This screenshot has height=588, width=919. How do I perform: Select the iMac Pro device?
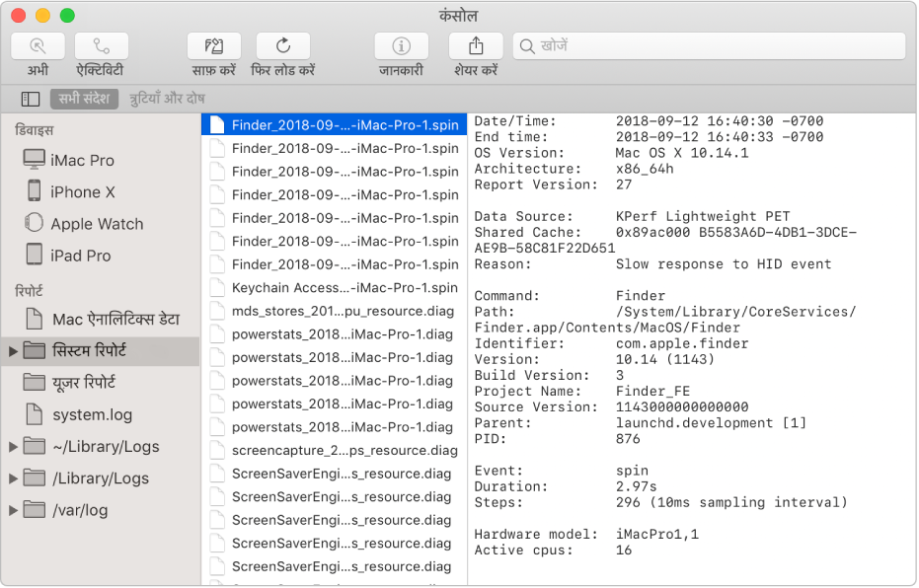pyautogui.click(x=101, y=160)
